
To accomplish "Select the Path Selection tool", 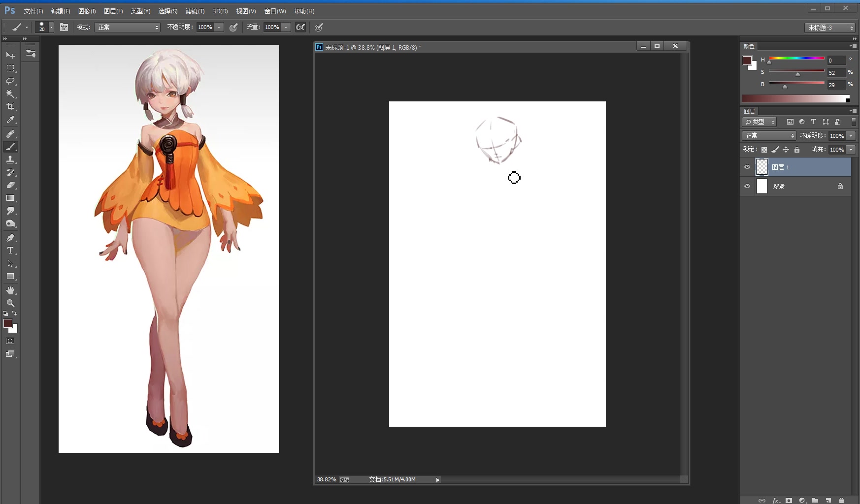I will point(10,263).
